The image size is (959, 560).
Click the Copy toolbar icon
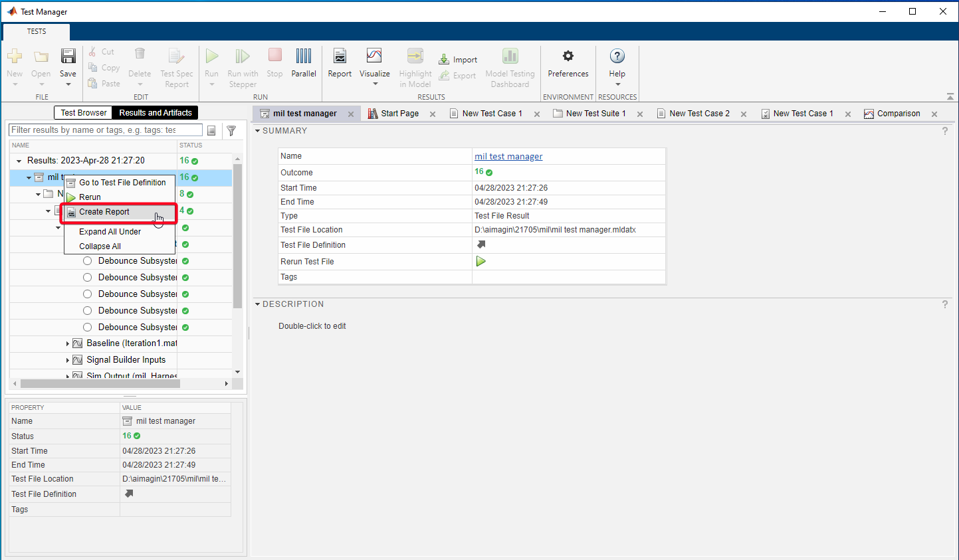(x=93, y=68)
